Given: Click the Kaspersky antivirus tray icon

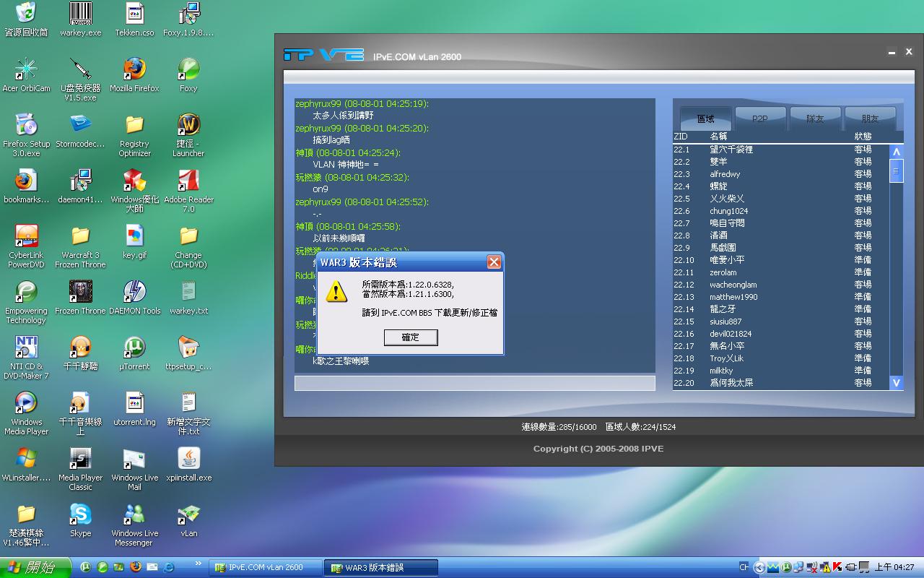Looking at the screenshot, I should click(837, 567).
